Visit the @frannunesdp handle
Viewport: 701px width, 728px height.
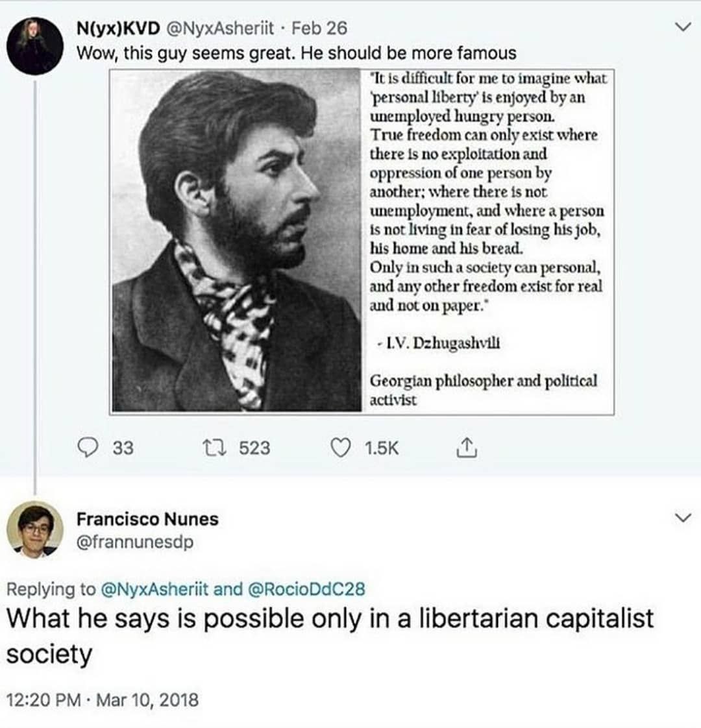135,542
